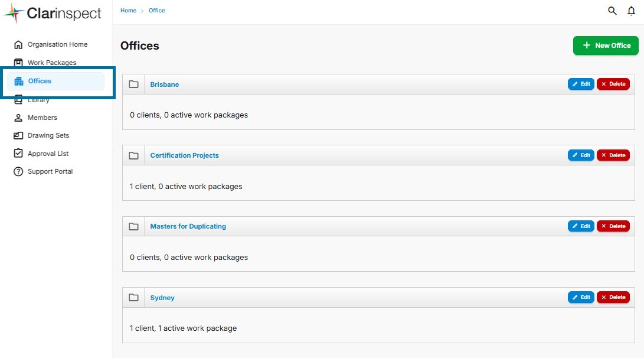Click the Clarinspect logo
The width and height of the screenshot is (644, 358).
(x=53, y=14)
